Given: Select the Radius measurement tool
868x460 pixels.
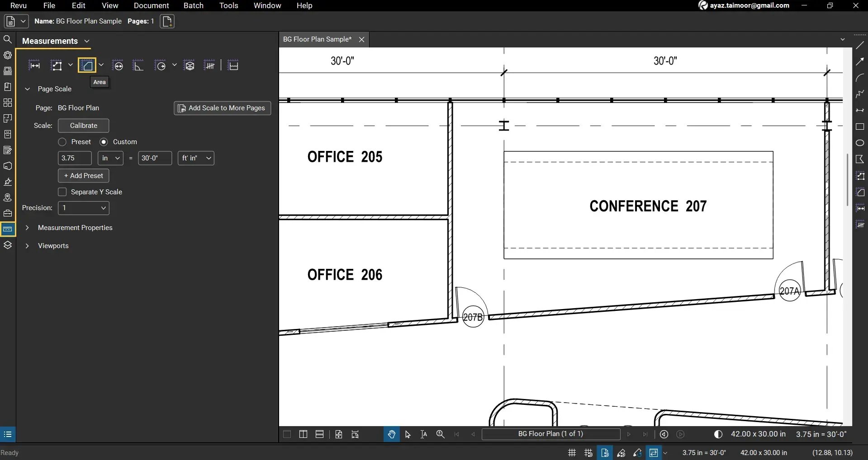Looking at the screenshot, I should (161, 66).
